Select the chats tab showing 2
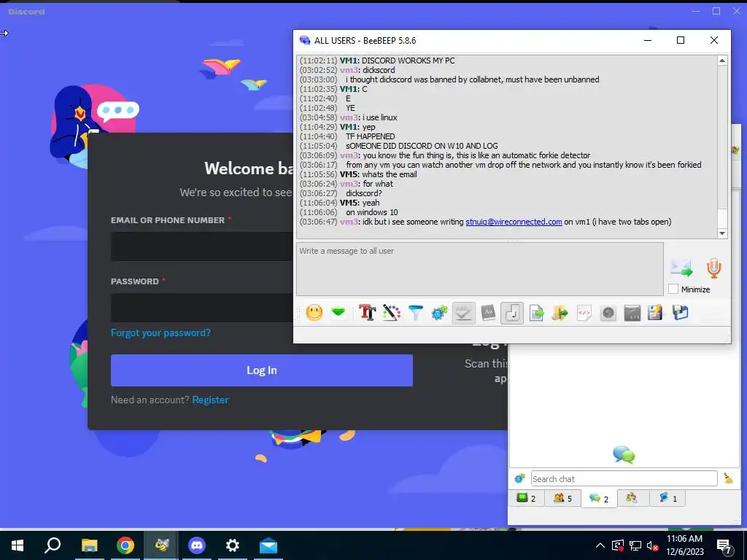 click(x=599, y=499)
